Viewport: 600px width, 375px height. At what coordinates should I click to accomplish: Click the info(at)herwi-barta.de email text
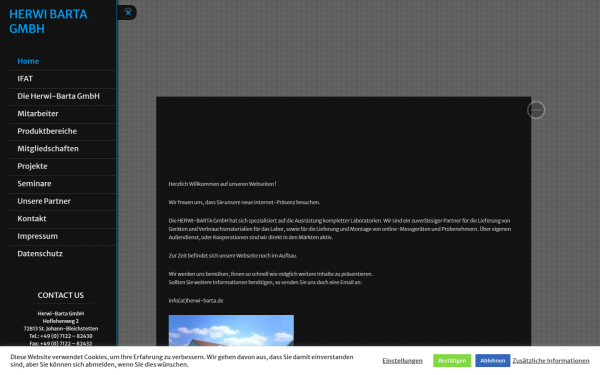[x=196, y=301]
